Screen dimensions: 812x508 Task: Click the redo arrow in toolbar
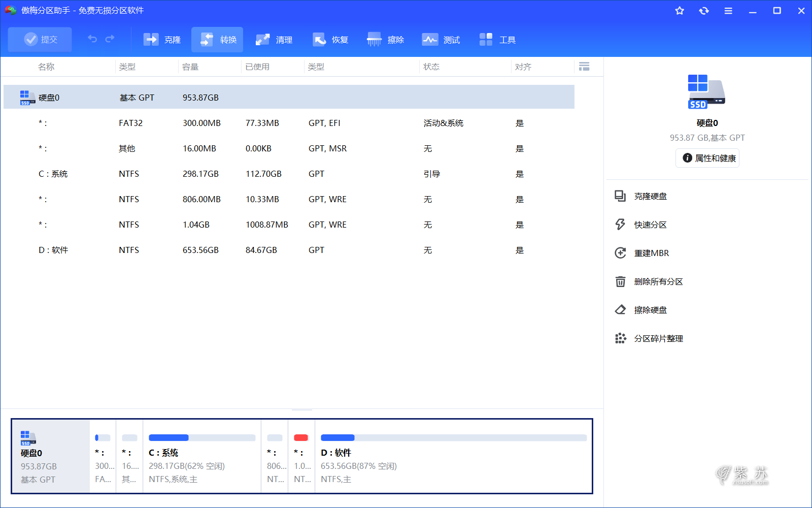click(x=110, y=39)
